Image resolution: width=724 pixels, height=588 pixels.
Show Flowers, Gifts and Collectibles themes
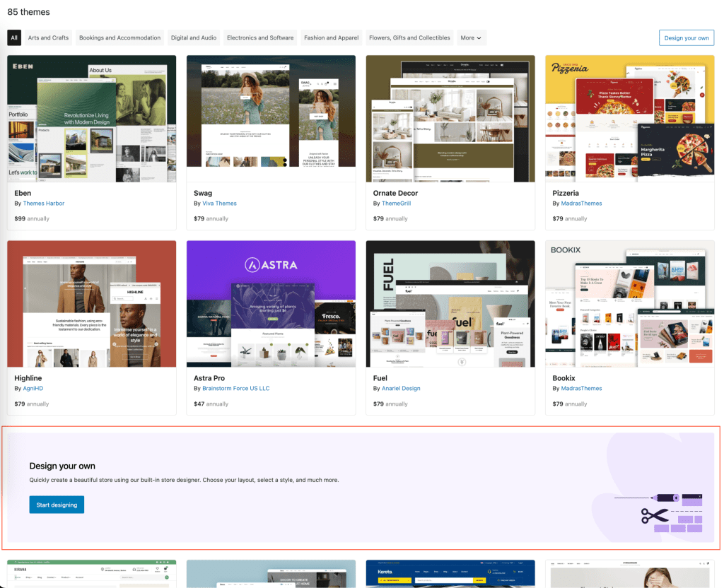(x=409, y=38)
